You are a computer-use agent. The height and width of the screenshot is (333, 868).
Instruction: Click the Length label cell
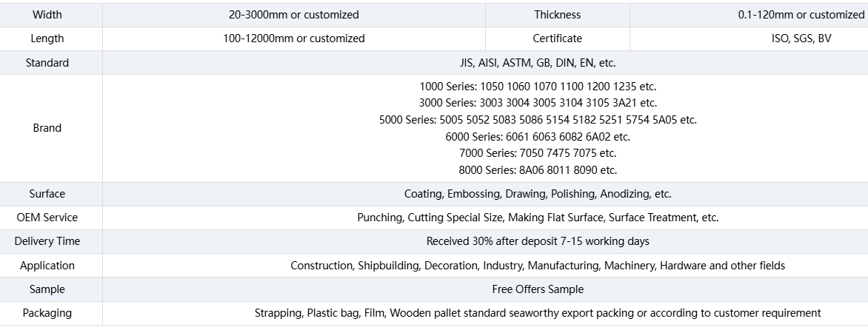tap(47, 38)
